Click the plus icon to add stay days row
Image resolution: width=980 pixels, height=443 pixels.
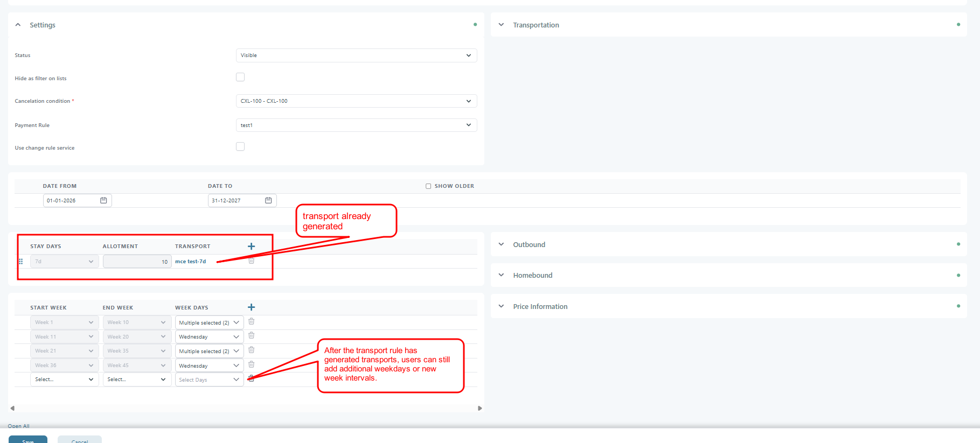click(251, 246)
